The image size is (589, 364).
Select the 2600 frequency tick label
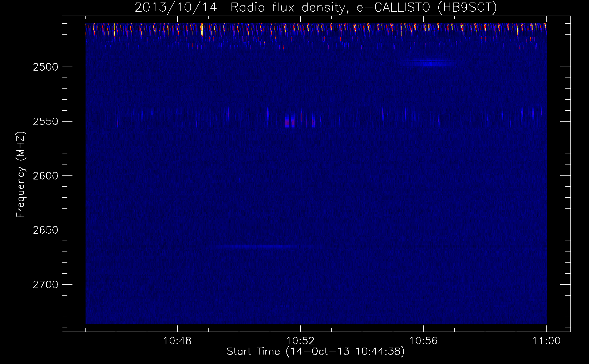coord(46,176)
